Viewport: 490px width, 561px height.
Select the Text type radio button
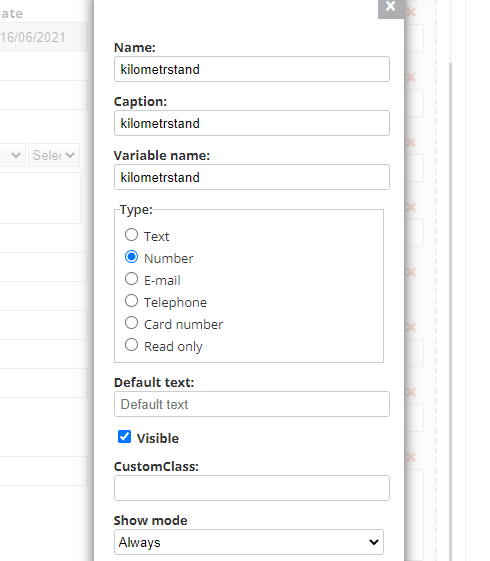click(x=131, y=235)
